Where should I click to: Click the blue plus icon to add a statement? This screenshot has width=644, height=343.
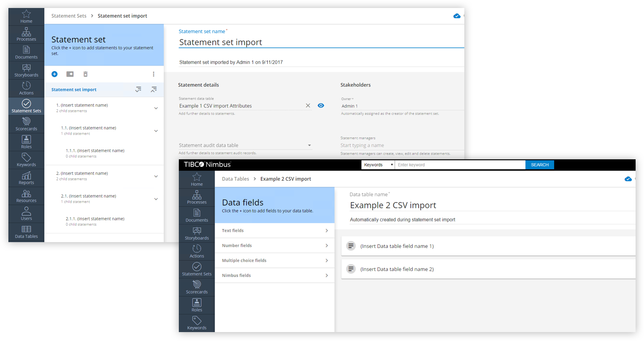point(55,74)
